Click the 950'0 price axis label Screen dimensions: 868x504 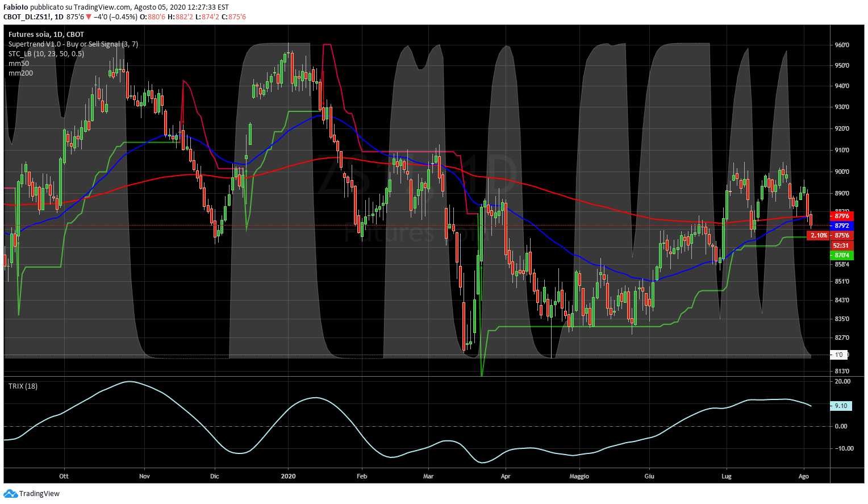[x=842, y=66]
